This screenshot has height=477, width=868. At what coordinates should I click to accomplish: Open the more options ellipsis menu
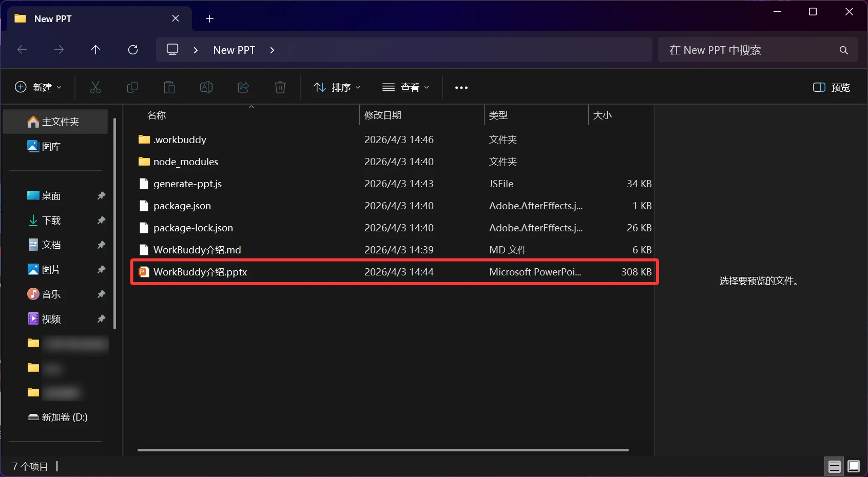tap(461, 88)
